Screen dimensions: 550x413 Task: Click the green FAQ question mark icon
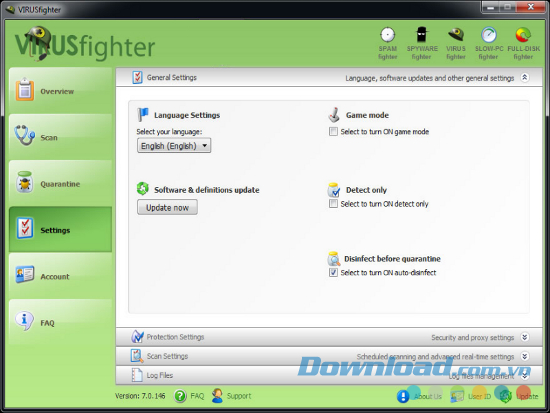(x=180, y=396)
